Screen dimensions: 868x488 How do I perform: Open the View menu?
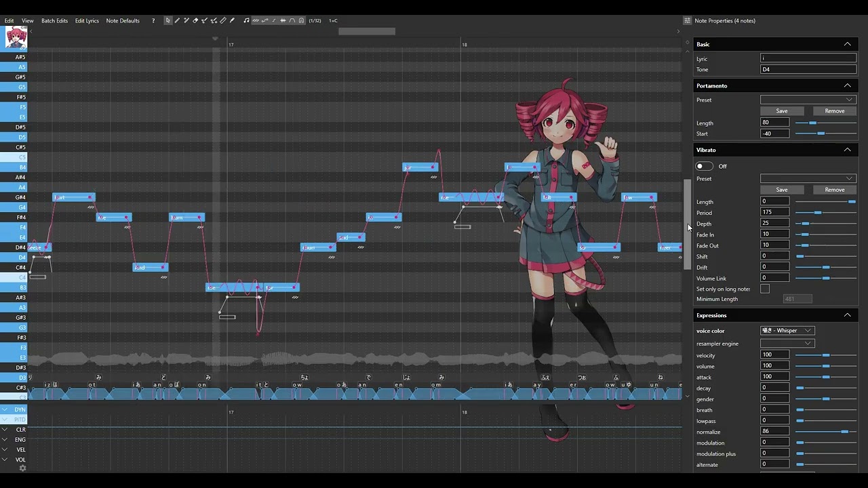coord(27,20)
